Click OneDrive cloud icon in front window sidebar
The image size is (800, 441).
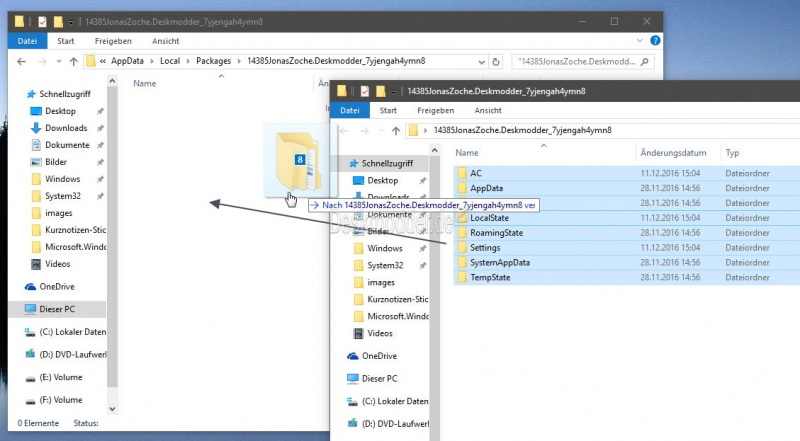click(352, 356)
